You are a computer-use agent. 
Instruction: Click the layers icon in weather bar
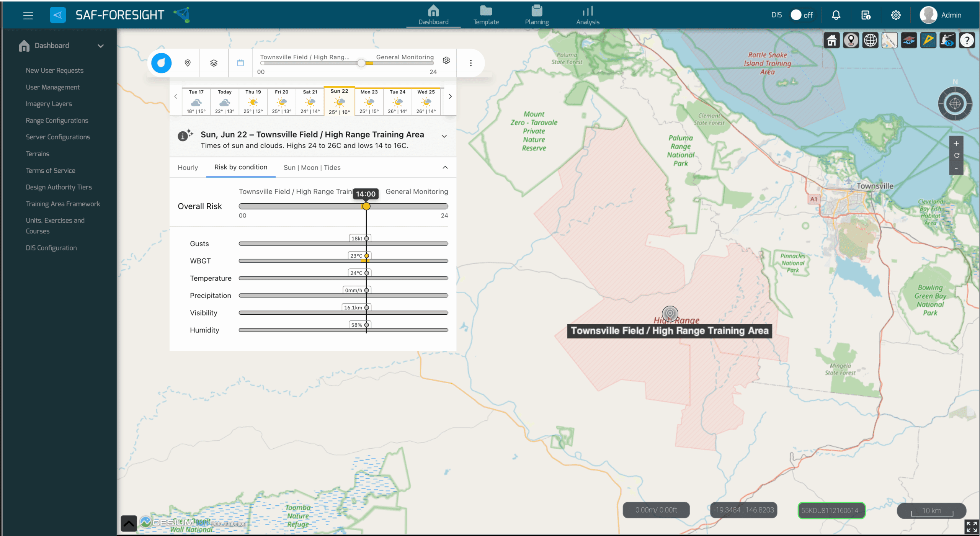point(214,63)
